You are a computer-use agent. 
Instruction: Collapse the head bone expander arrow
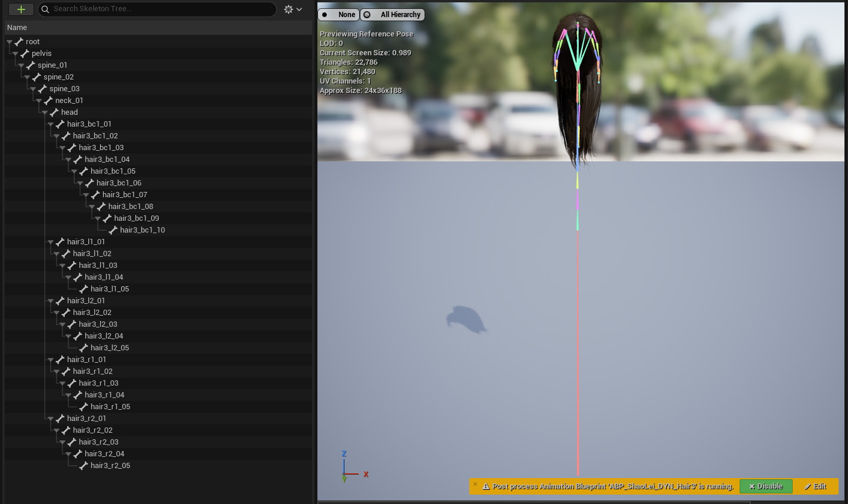(x=45, y=112)
